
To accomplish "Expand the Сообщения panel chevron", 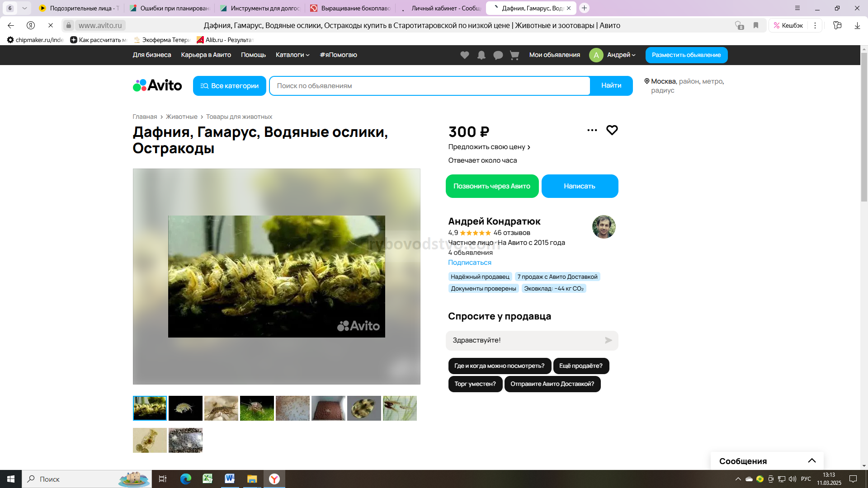I will pyautogui.click(x=812, y=460).
